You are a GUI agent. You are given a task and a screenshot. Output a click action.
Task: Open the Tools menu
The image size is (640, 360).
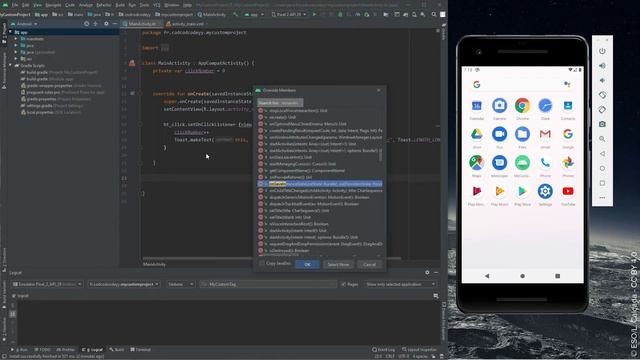tap(144, 5)
